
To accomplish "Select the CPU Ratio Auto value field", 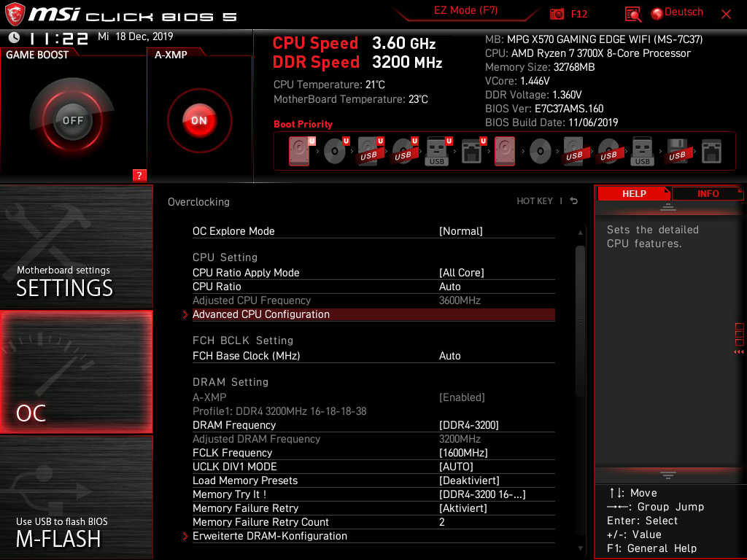I will (449, 286).
